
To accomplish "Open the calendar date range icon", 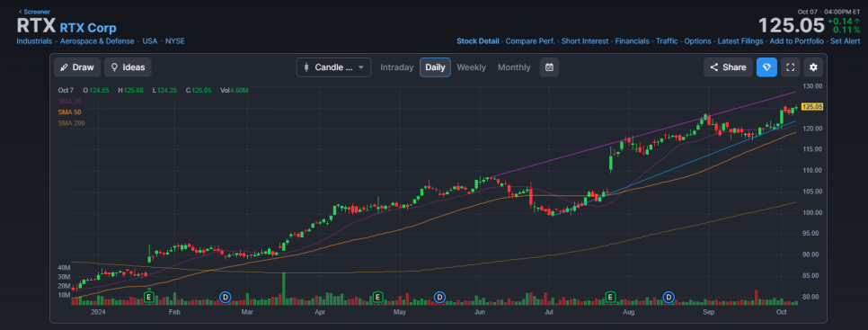I will click(x=549, y=67).
